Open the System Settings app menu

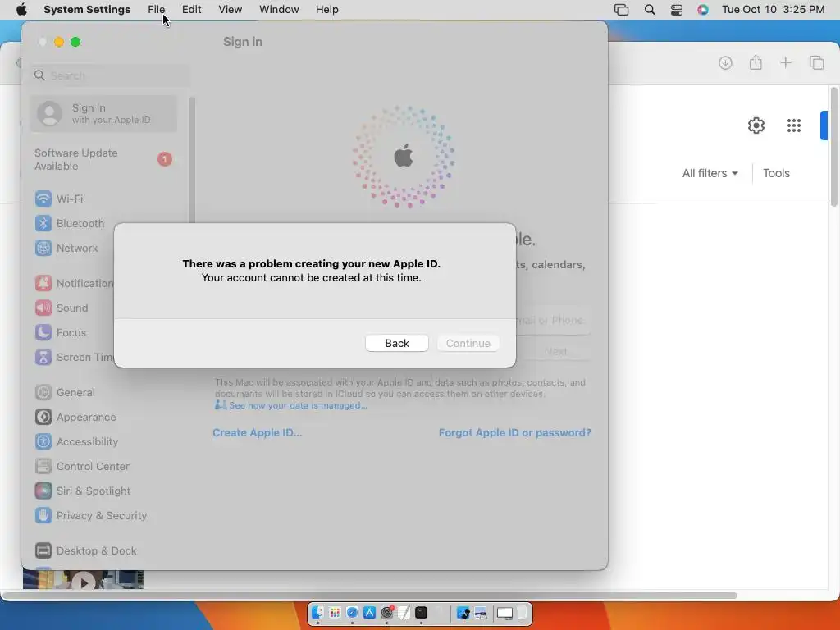click(87, 10)
